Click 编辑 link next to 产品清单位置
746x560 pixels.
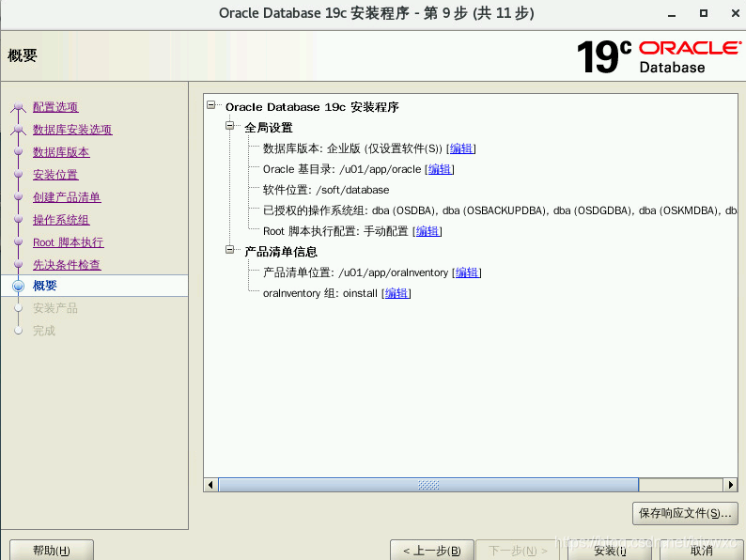(x=467, y=272)
